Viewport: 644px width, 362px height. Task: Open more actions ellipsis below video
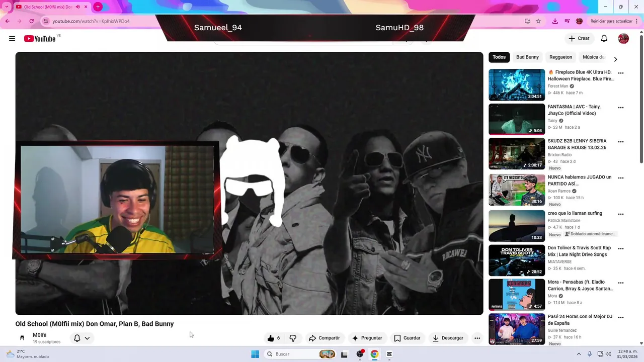(x=477, y=338)
